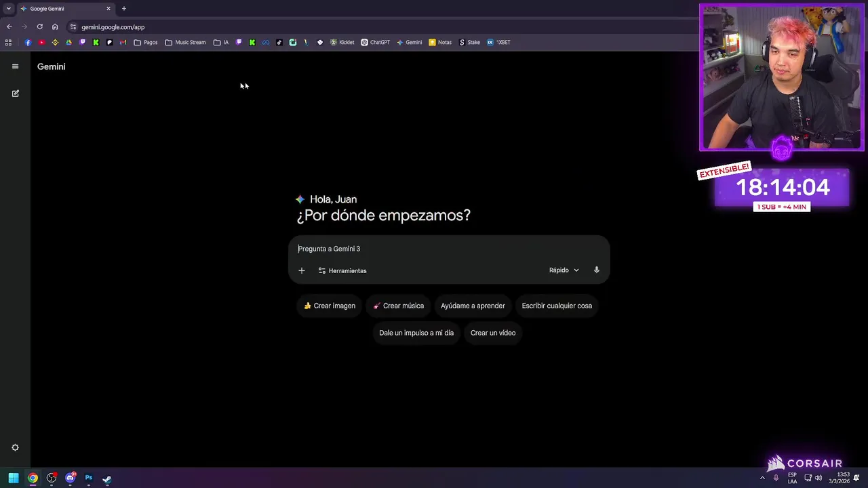
Task: Open the Windows Start menu
Action: tap(14, 478)
